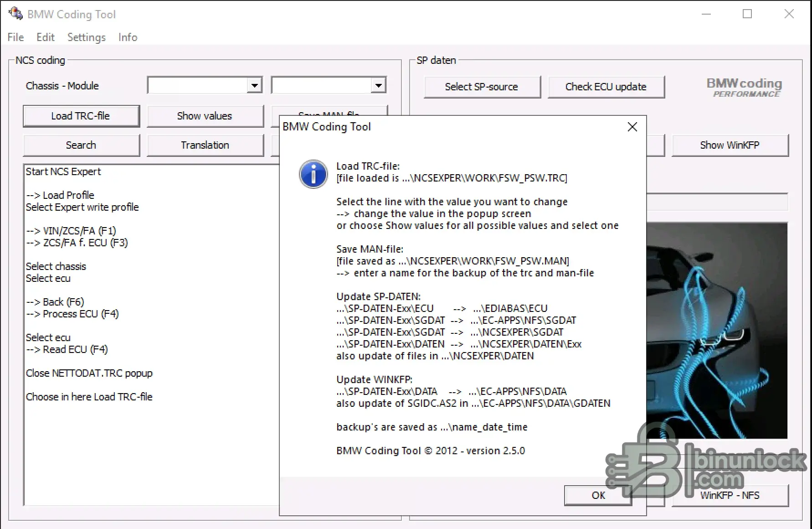Image resolution: width=812 pixels, height=529 pixels.
Task: Click the 'Chassis - Module' label
Action: point(62,86)
